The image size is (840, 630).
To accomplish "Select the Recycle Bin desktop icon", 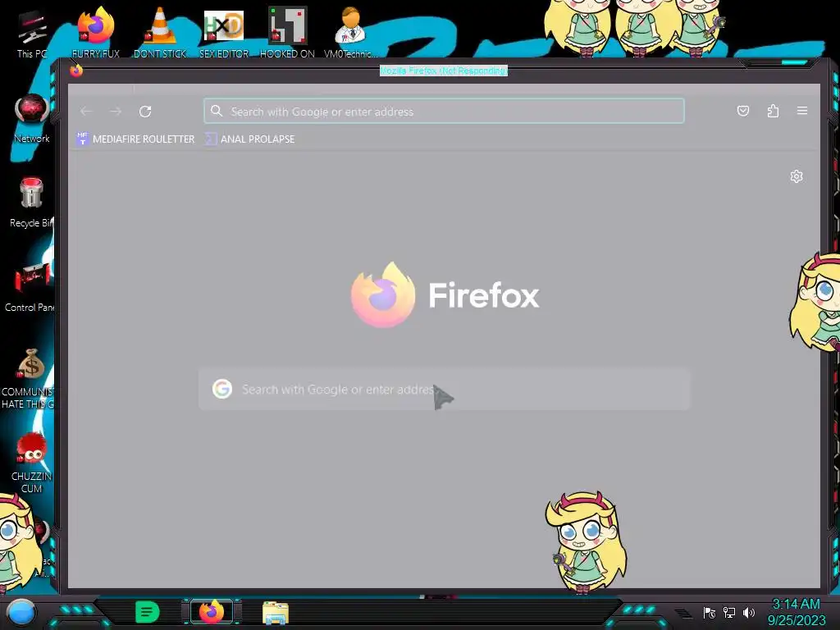I will click(x=32, y=203).
